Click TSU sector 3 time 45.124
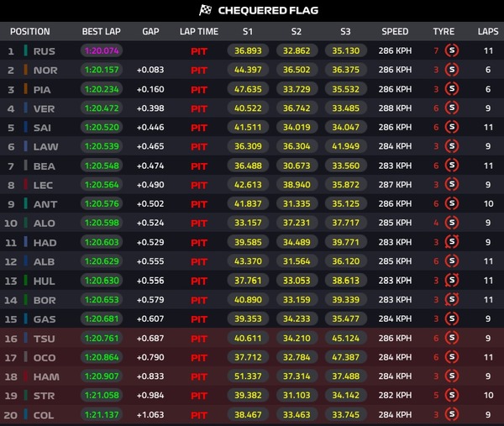 coord(346,338)
